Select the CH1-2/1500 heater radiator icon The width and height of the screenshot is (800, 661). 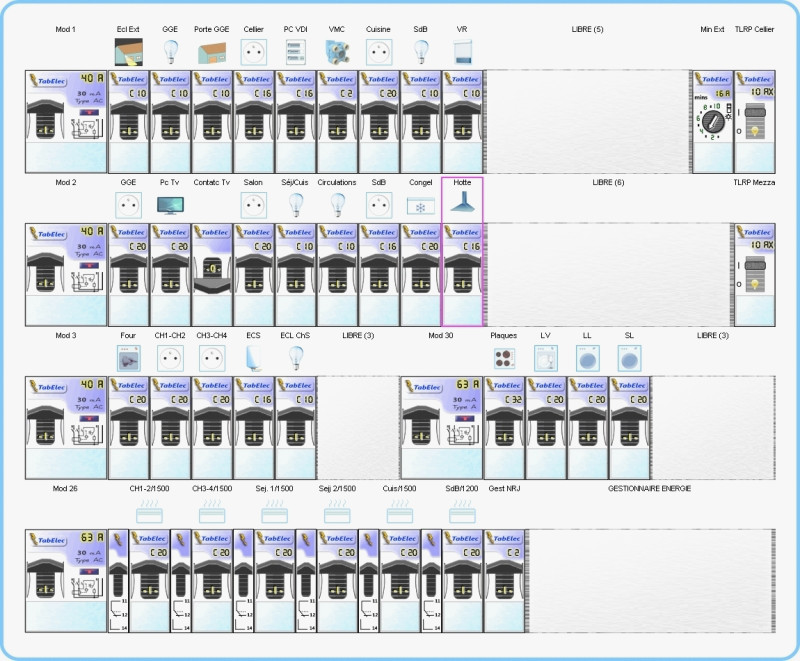[149, 512]
